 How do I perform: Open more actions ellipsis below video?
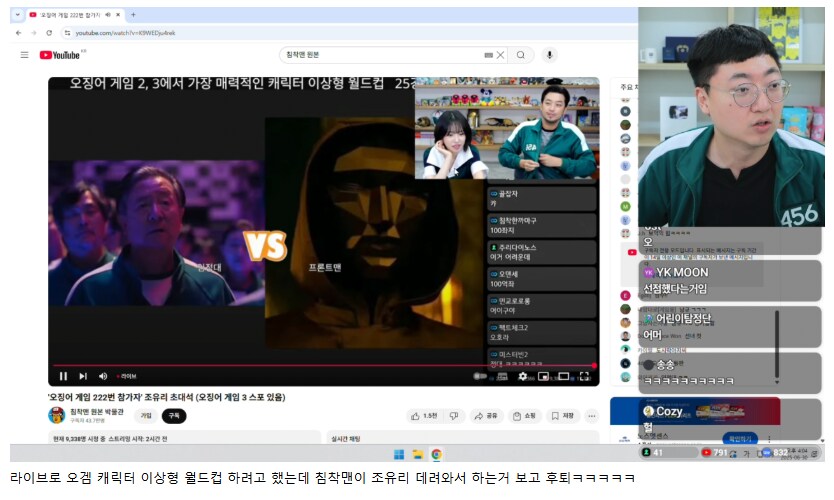[591, 416]
